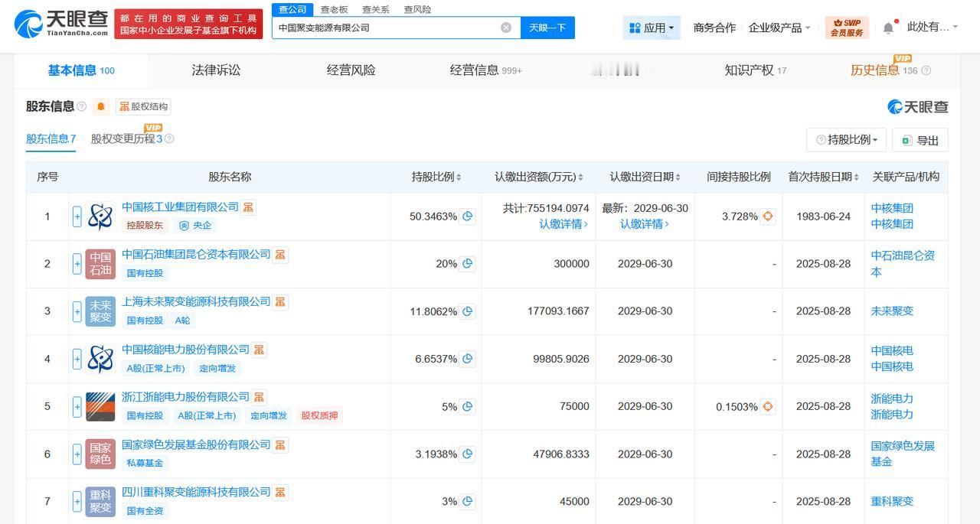Image resolution: width=980 pixels, height=524 pixels.
Task: Open the equity structure icon after 国家绿色发展基金股份有限公司
Action: click(x=280, y=444)
